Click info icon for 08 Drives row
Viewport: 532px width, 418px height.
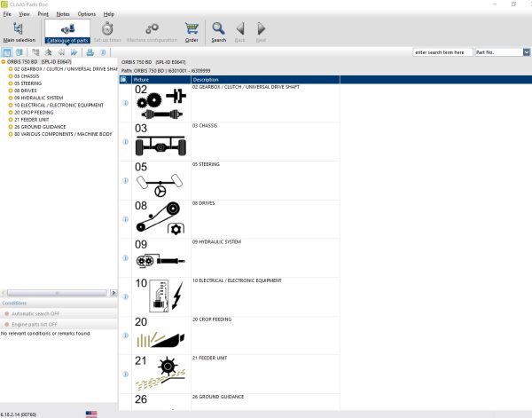coord(126,219)
